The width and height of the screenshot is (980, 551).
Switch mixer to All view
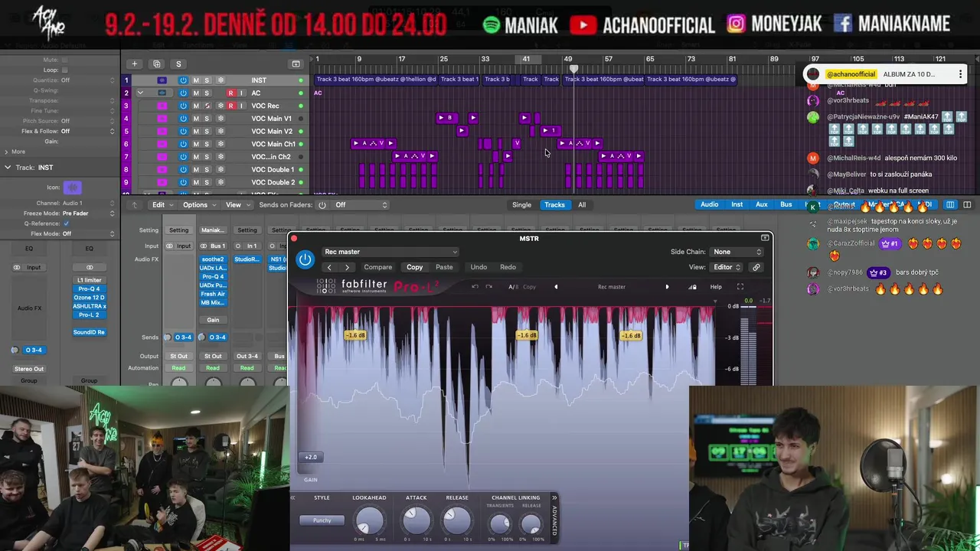(x=582, y=205)
